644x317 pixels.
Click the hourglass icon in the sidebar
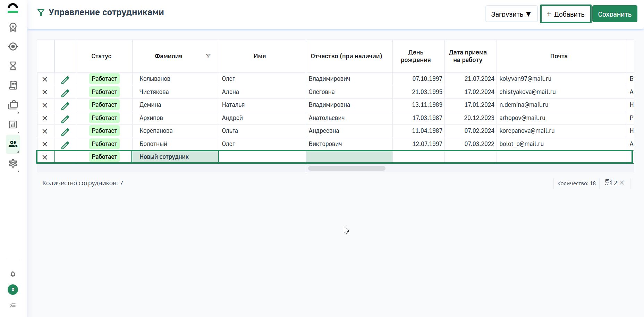[13, 66]
